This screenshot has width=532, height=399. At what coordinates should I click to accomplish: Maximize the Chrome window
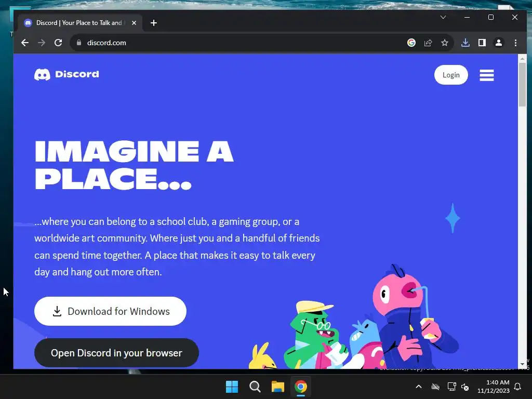coord(491,17)
